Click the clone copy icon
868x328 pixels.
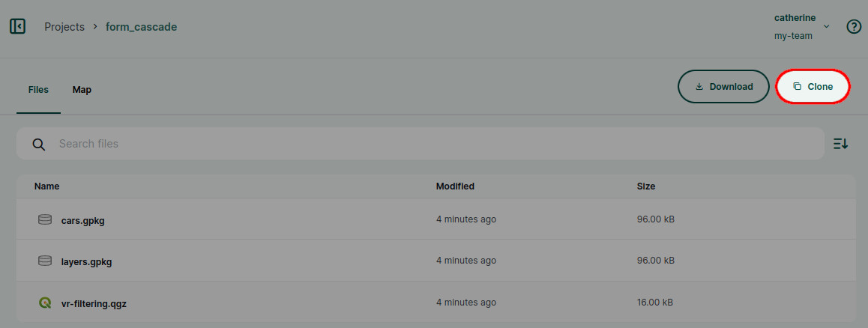click(797, 86)
